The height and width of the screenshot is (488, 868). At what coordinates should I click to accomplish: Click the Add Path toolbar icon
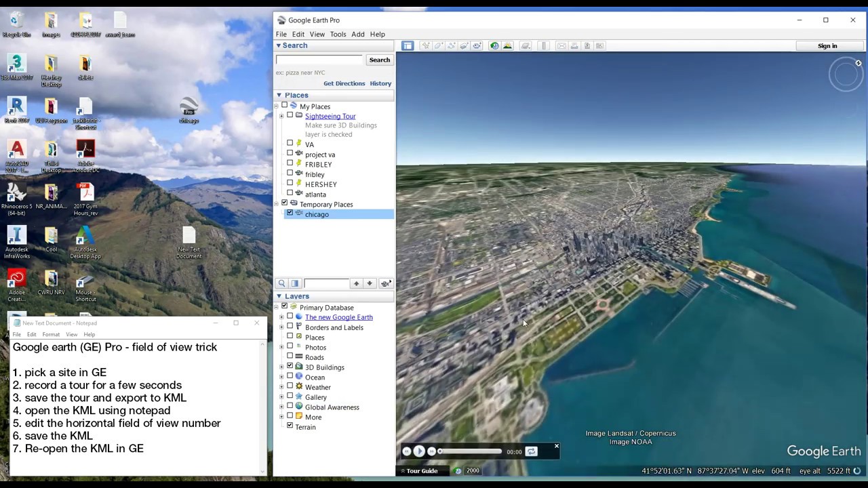(452, 46)
